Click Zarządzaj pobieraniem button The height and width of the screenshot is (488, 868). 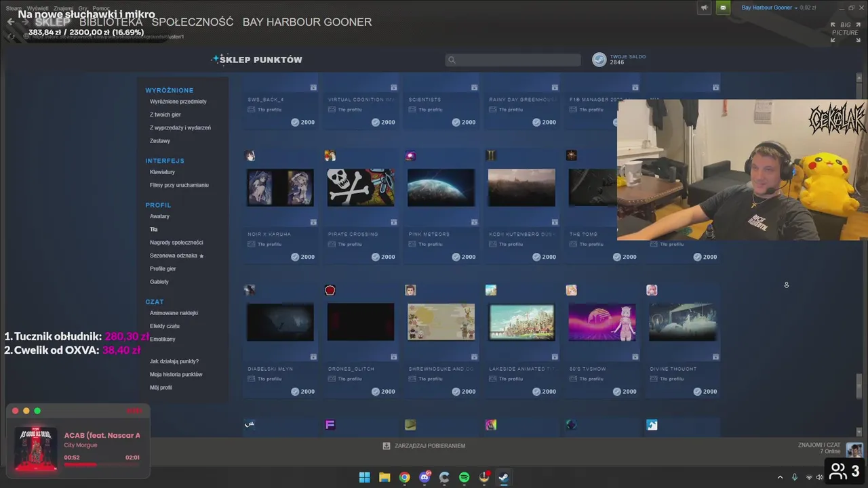click(x=425, y=446)
